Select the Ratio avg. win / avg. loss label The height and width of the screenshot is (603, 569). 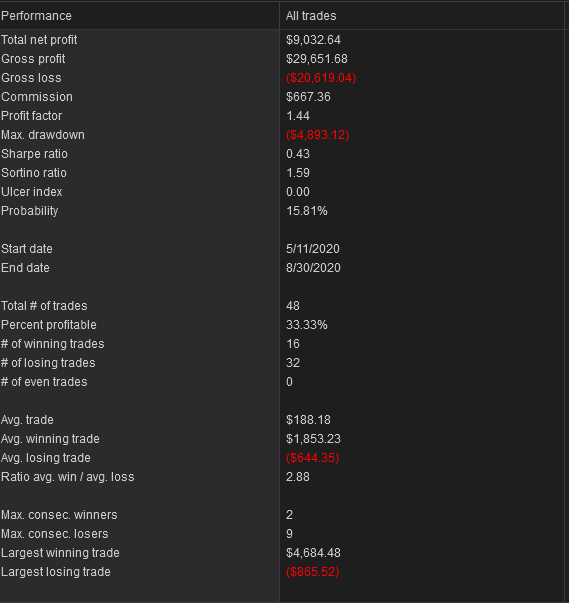(68, 477)
